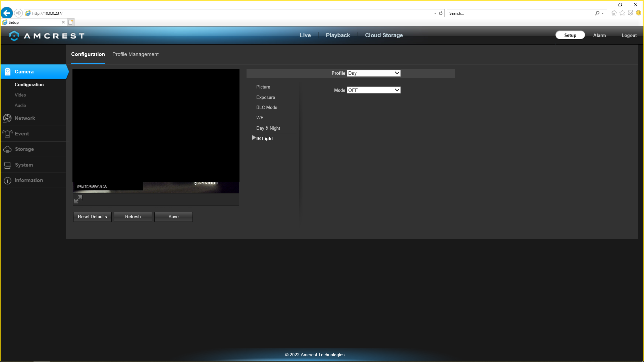Viewport: 644px width, 362px height.
Task: Toggle fullscreen preview with expand icon
Action: [78, 199]
